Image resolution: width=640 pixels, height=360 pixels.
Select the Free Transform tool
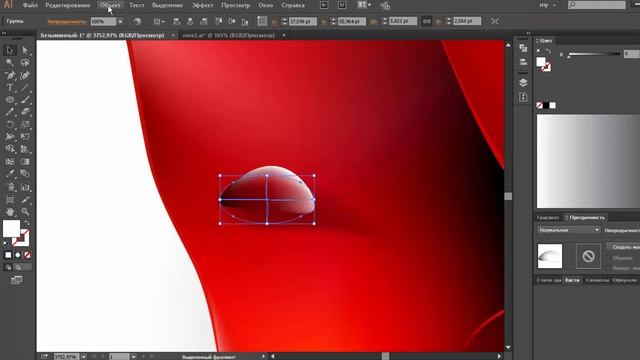pos(25,137)
